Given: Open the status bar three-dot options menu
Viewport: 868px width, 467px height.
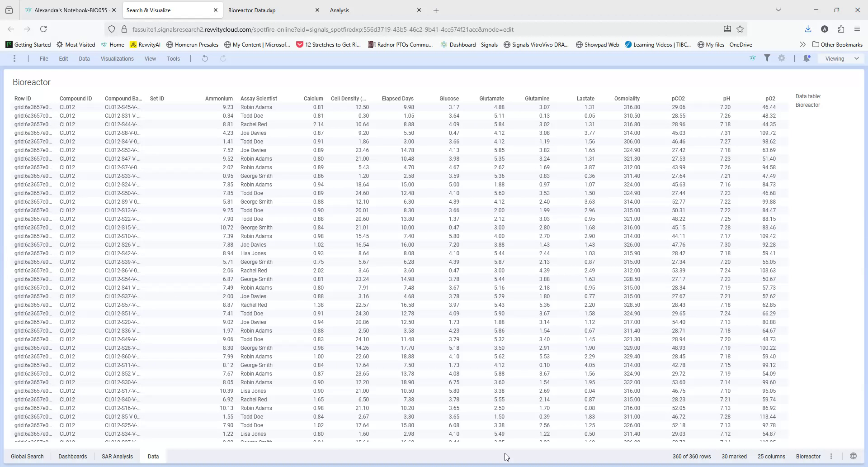Looking at the screenshot, I should [831, 456].
